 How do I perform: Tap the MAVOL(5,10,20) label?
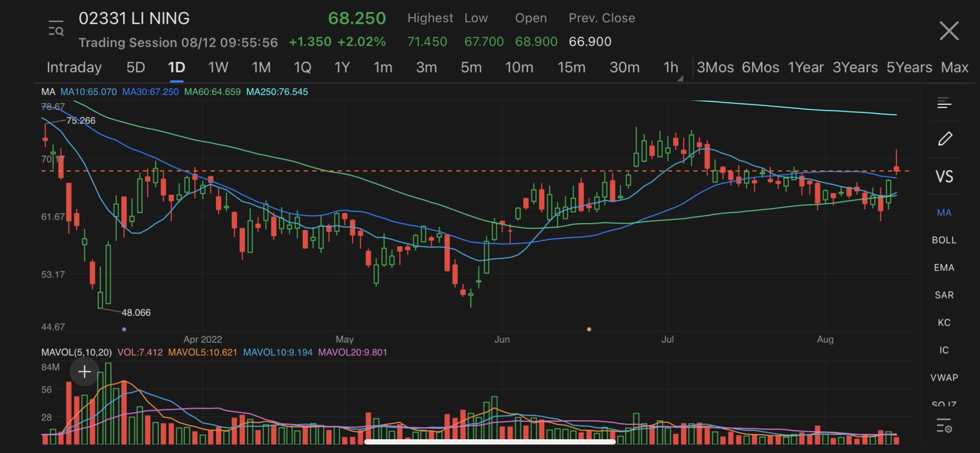[x=77, y=352]
